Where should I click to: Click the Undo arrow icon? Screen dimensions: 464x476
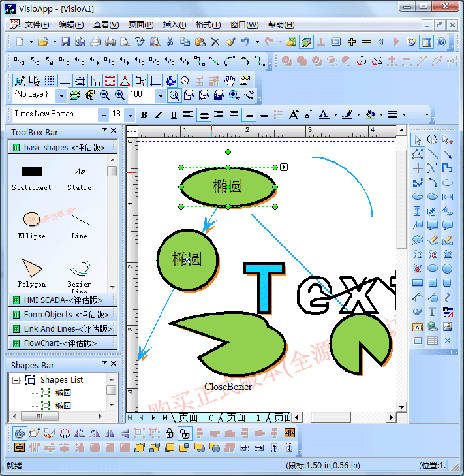point(245,42)
